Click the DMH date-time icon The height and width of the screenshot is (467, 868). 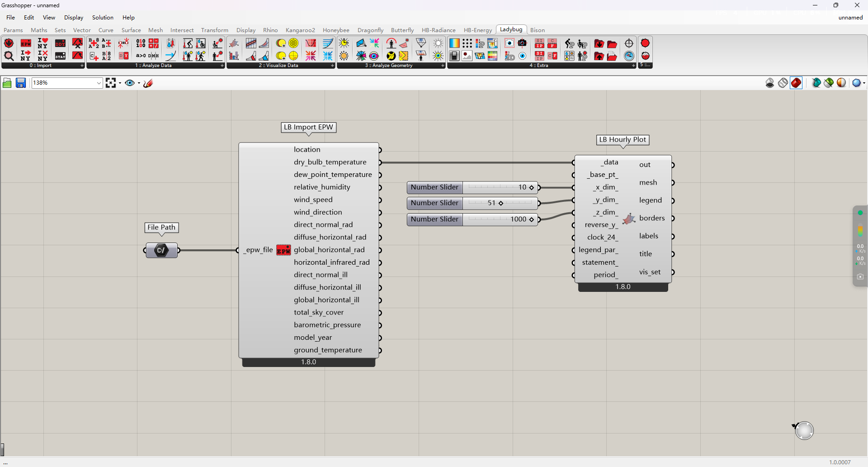(154, 56)
